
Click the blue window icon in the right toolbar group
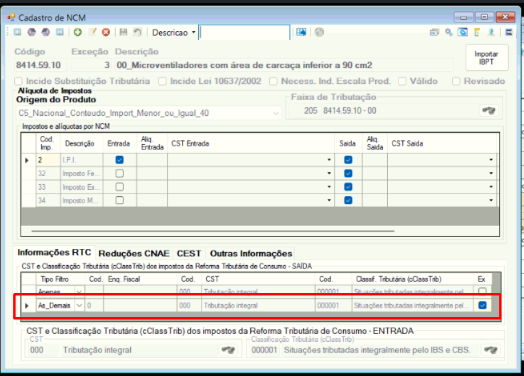click(463, 32)
